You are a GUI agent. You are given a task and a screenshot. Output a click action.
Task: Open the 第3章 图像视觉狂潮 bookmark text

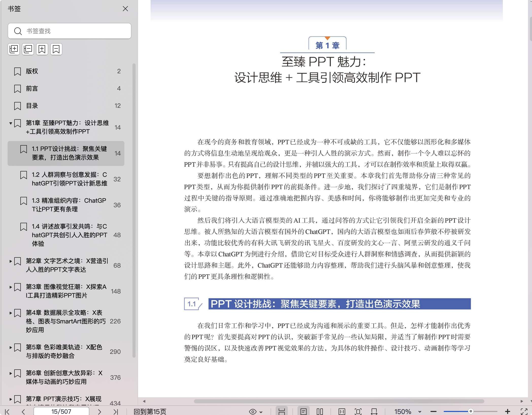pos(66,291)
